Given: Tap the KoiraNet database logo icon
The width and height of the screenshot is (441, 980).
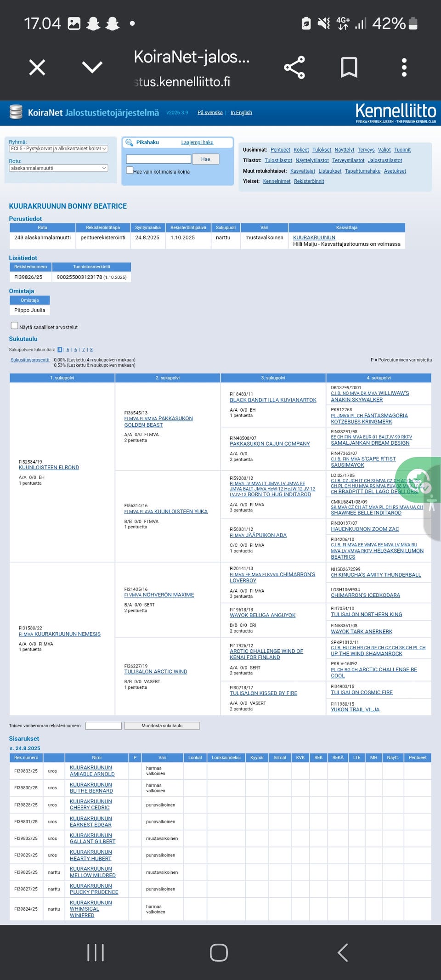Looking at the screenshot, I should tap(16, 112).
